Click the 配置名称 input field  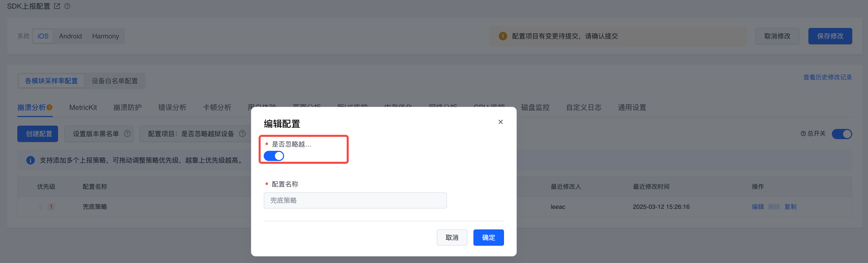click(355, 200)
